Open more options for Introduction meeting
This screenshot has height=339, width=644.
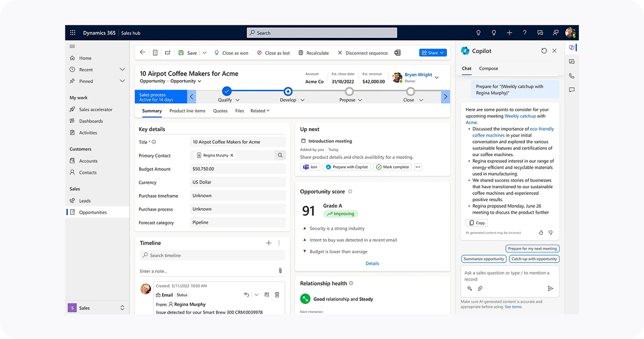(418, 167)
